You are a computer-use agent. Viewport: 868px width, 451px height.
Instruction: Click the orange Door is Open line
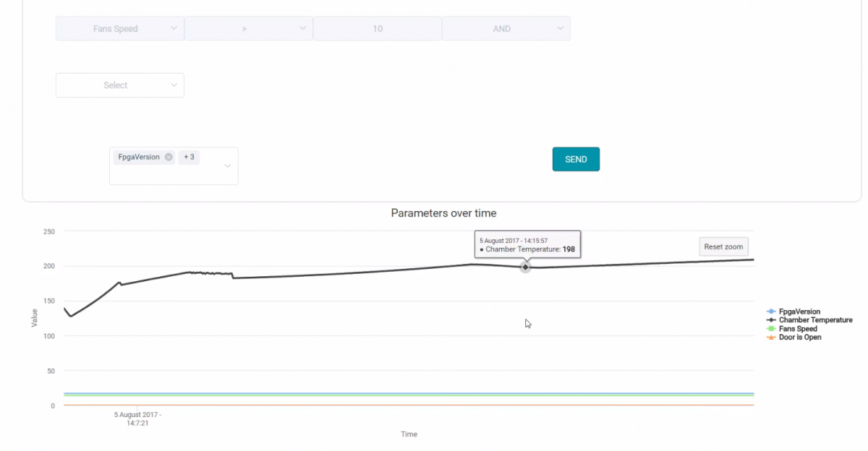tap(362, 405)
